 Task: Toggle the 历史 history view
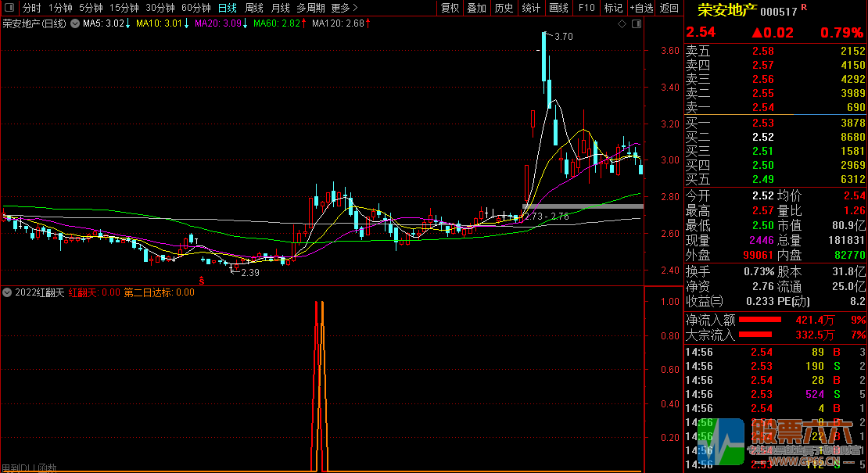coord(504,8)
